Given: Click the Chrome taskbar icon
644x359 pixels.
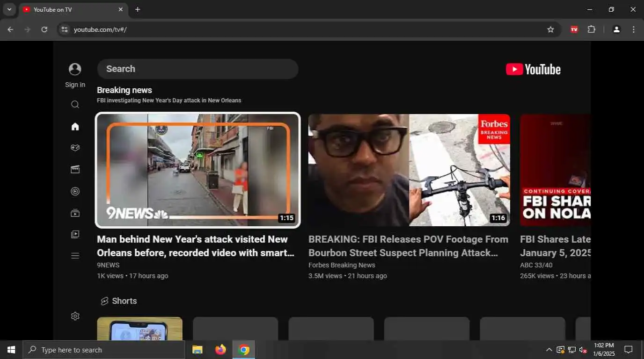Looking at the screenshot, I should 244,350.
